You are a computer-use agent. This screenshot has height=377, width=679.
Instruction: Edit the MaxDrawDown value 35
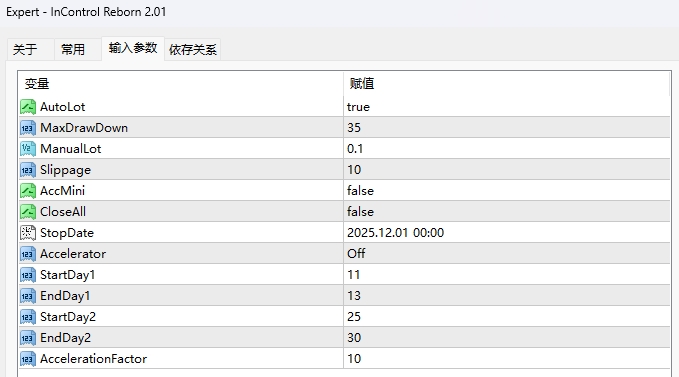506,128
